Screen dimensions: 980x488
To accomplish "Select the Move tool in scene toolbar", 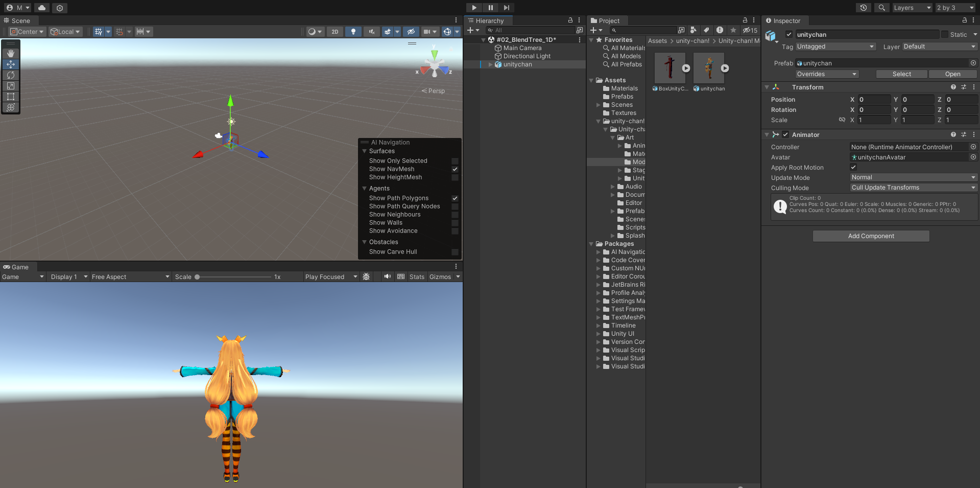I will [10, 64].
